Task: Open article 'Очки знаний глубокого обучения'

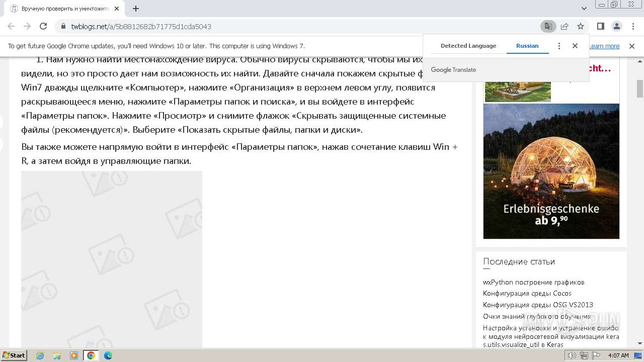Action: coord(536,316)
